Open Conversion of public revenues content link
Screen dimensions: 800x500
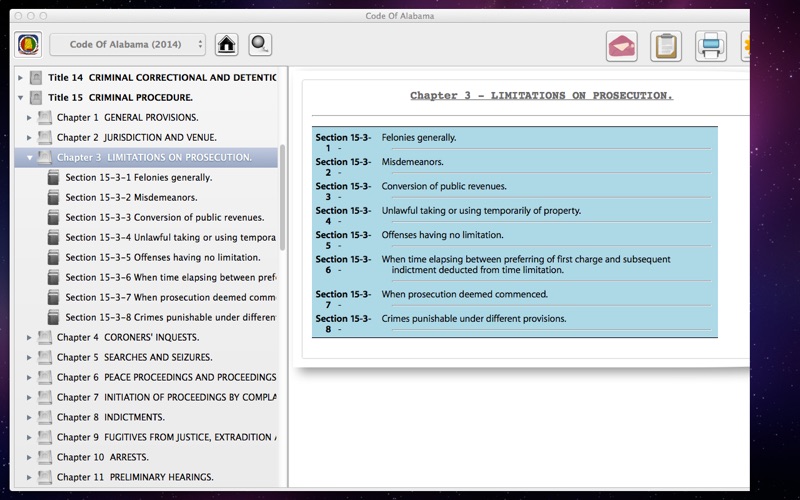point(444,187)
